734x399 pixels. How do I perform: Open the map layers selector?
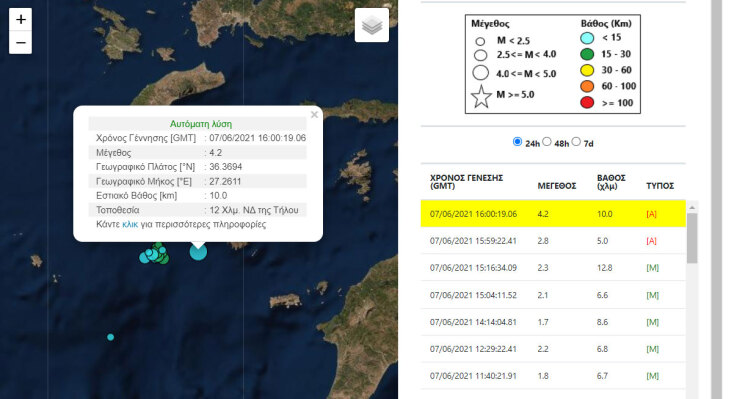(x=372, y=25)
